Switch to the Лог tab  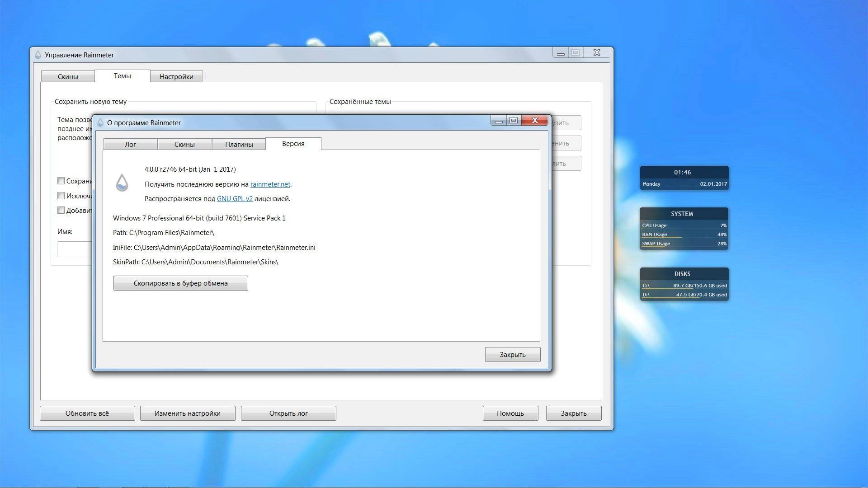130,144
